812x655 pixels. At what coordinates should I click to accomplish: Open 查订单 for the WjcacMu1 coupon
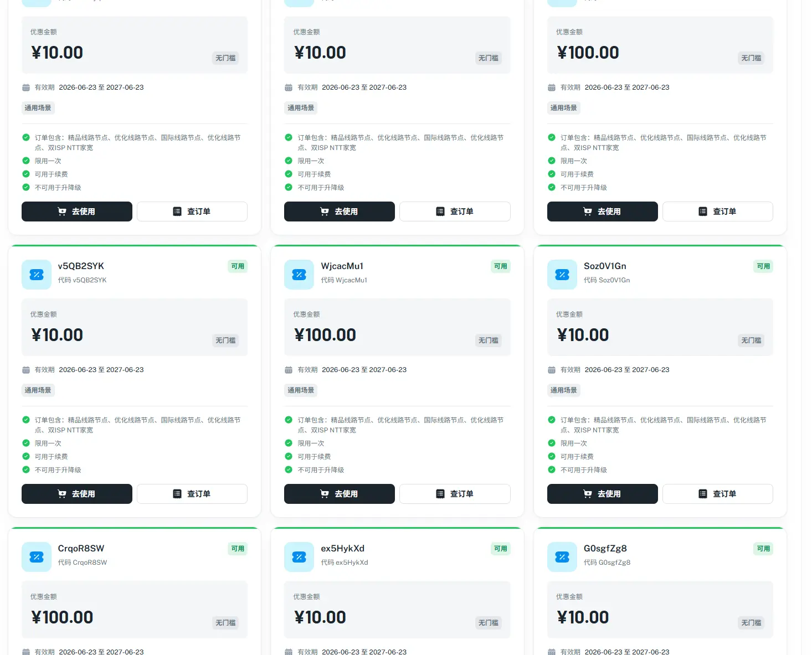pyautogui.click(x=455, y=494)
